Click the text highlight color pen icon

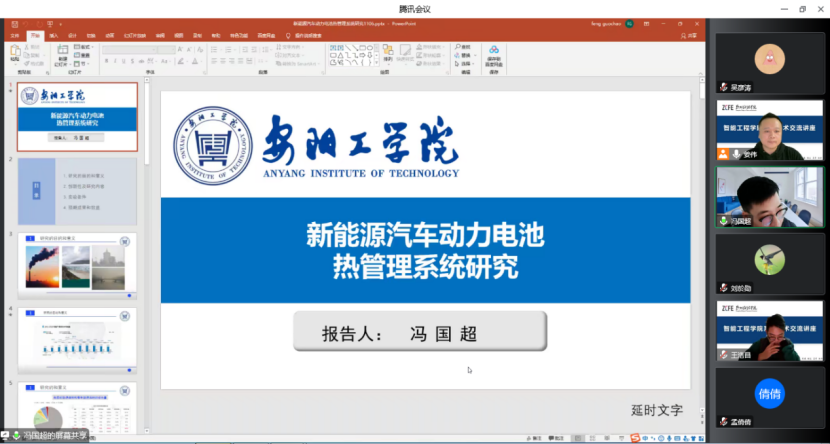pos(181,61)
